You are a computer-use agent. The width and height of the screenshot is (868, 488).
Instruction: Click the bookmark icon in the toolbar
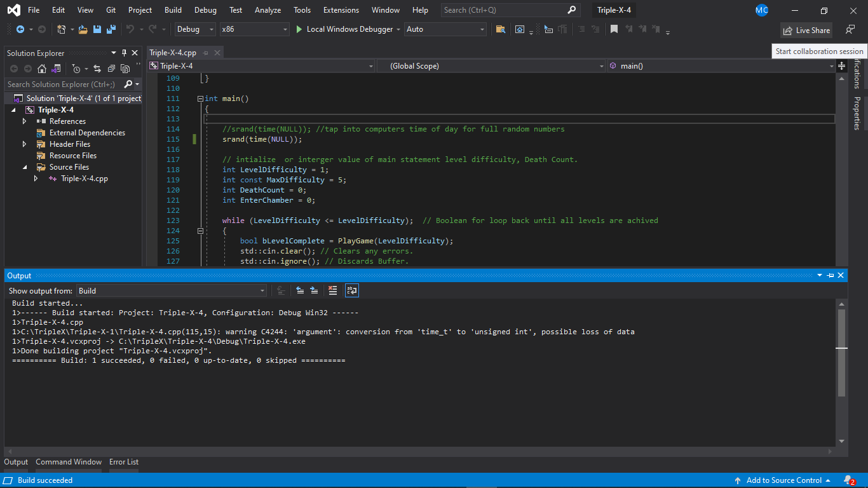pyautogui.click(x=614, y=29)
